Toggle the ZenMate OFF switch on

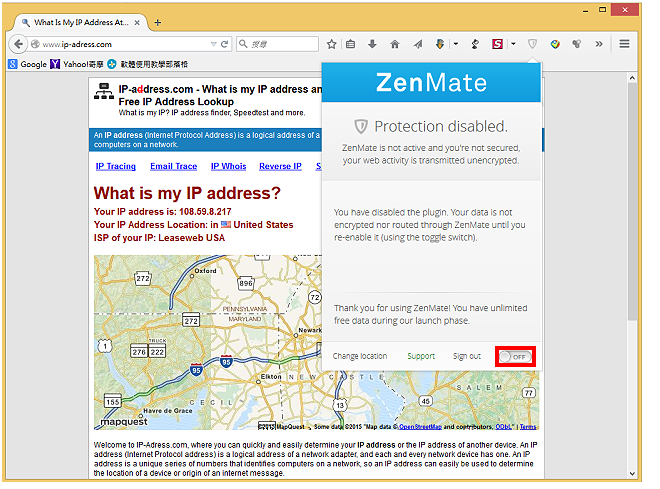(x=515, y=357)
